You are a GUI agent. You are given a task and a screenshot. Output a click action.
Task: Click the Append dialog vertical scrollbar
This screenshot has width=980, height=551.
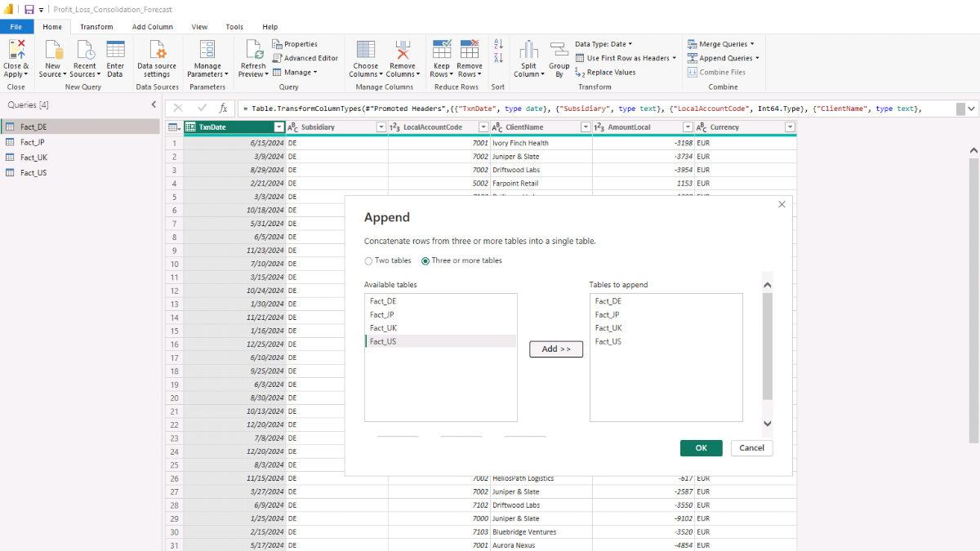(x=767, y=346)
